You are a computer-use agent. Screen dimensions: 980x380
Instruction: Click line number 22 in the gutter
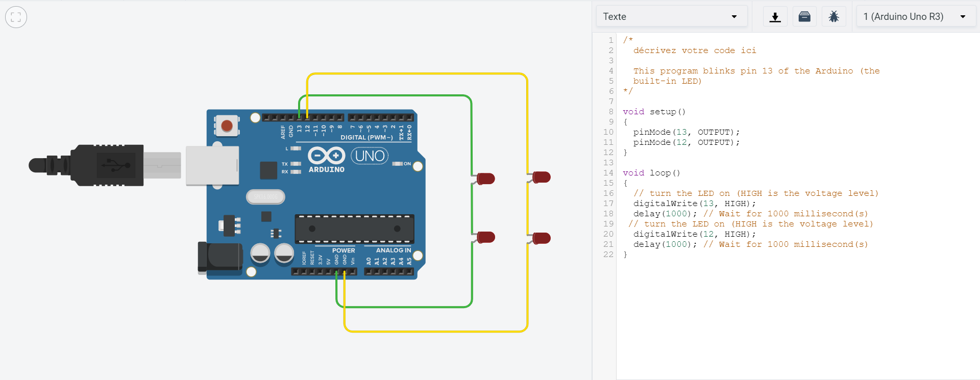pos(608,255)
